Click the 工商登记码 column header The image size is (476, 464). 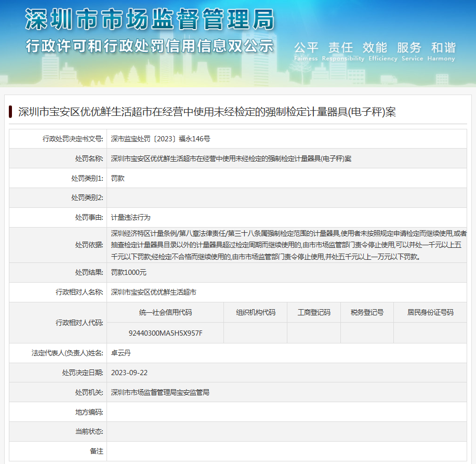coord(314,312)
